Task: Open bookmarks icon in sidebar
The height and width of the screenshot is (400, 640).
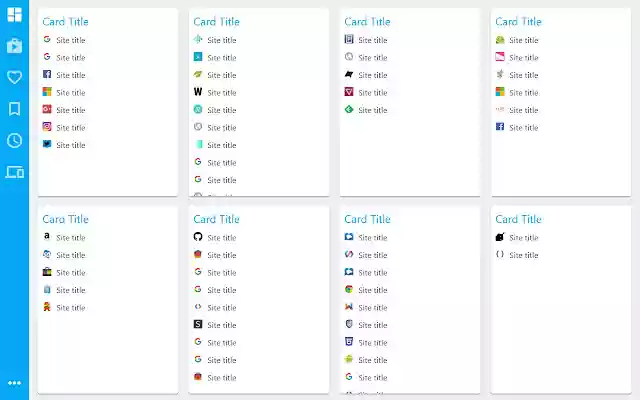Action: click(x=14, y=109)
